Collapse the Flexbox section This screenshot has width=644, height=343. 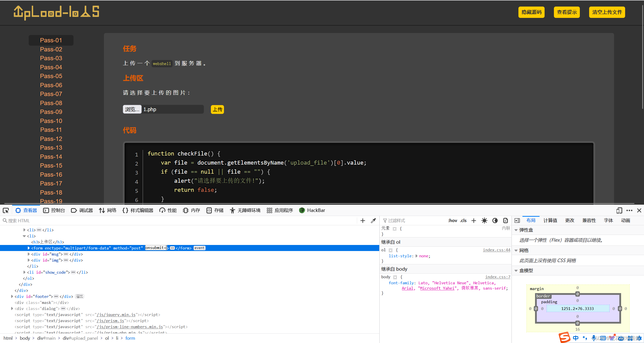(516, 230)
